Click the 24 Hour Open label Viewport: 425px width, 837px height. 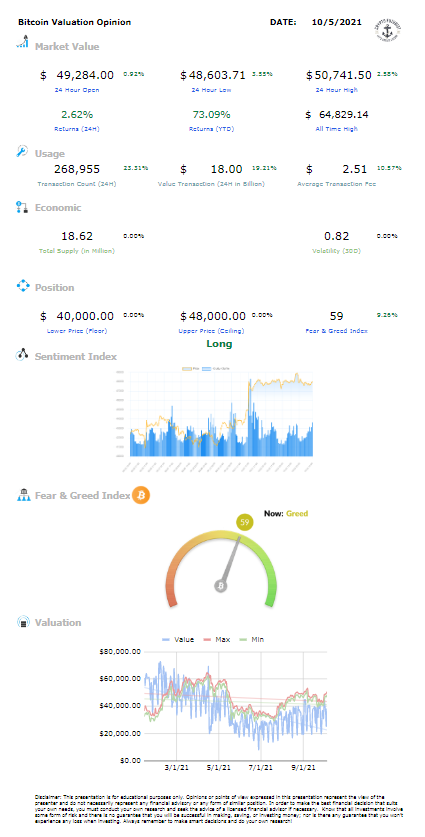pos(77,90)
